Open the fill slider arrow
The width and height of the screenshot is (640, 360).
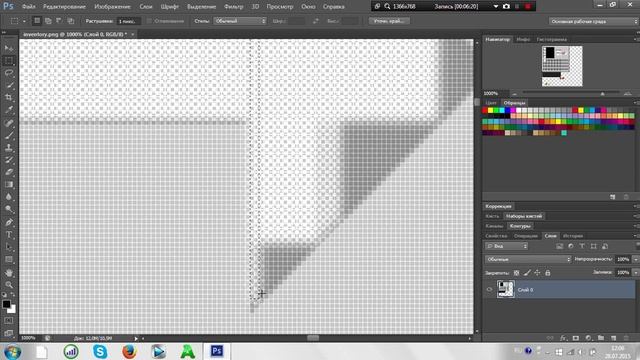point(636,272)
